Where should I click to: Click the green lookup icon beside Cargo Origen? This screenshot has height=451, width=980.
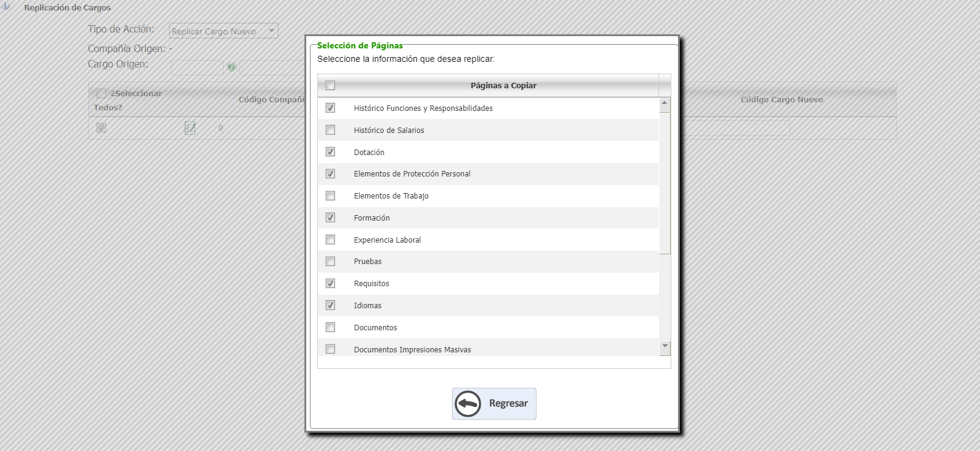tap(232, 67)
